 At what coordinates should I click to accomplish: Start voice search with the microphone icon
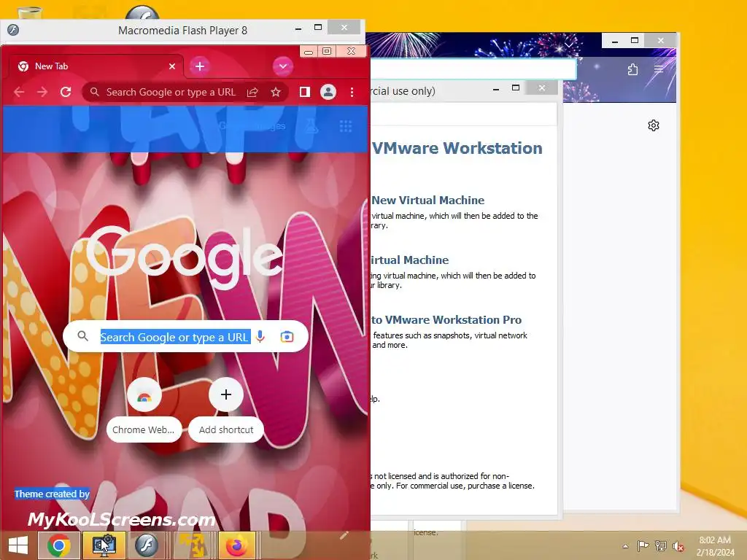pyautogui.click(x=260, y=337)
